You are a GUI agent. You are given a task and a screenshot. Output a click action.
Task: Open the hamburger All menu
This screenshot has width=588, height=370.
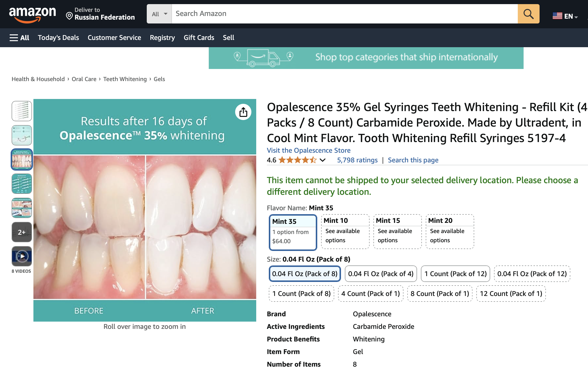click(x=19, y=38)
